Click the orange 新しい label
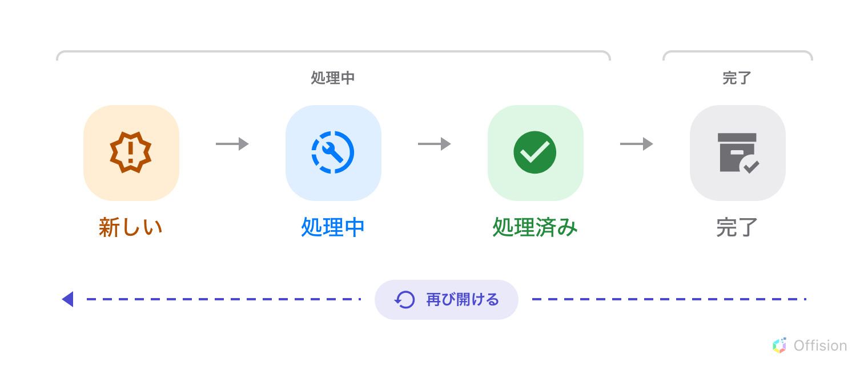The image size is (868, 370). pos(131,227)
